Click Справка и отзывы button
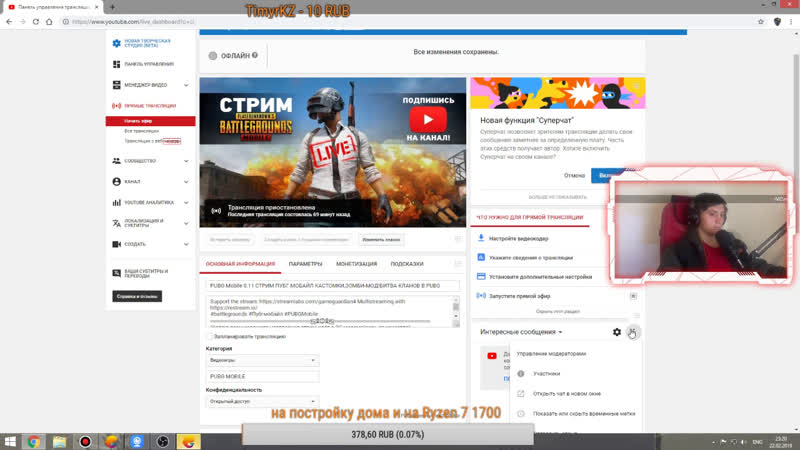800x450 pixels. click(137, 296)
